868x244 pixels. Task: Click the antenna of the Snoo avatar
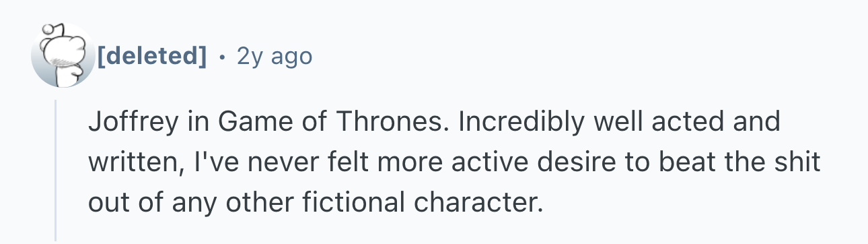point(48,30)
